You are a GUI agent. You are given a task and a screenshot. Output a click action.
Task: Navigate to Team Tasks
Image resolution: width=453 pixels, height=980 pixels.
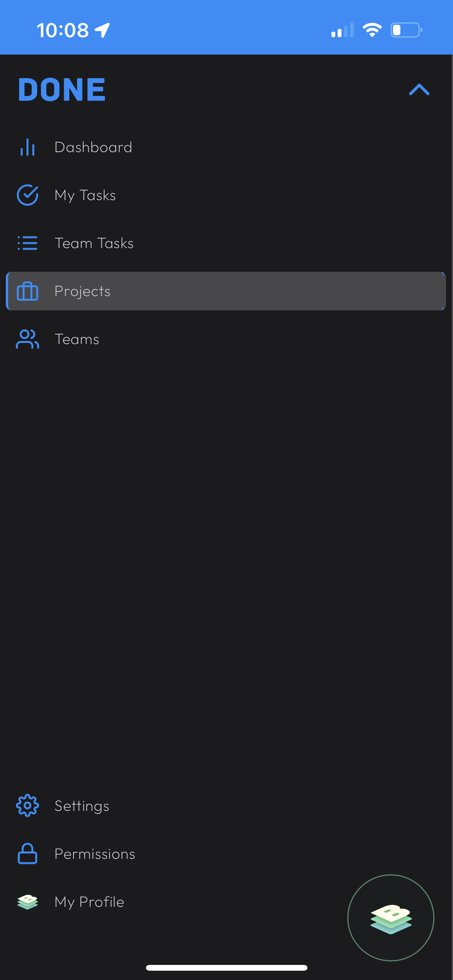point(94,243)
